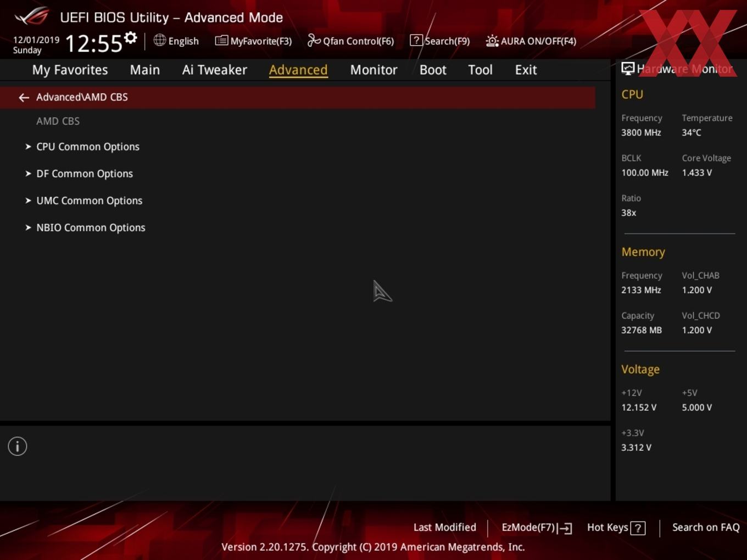Open the DF Common Options entry
Screen dimensions: 747x560
(x=85, y=173)
